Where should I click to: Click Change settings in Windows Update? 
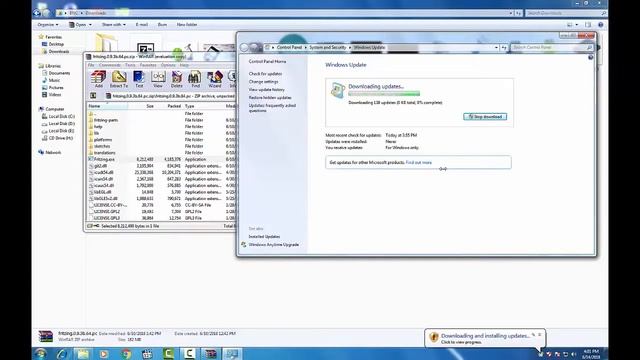(x=263, y=82)
